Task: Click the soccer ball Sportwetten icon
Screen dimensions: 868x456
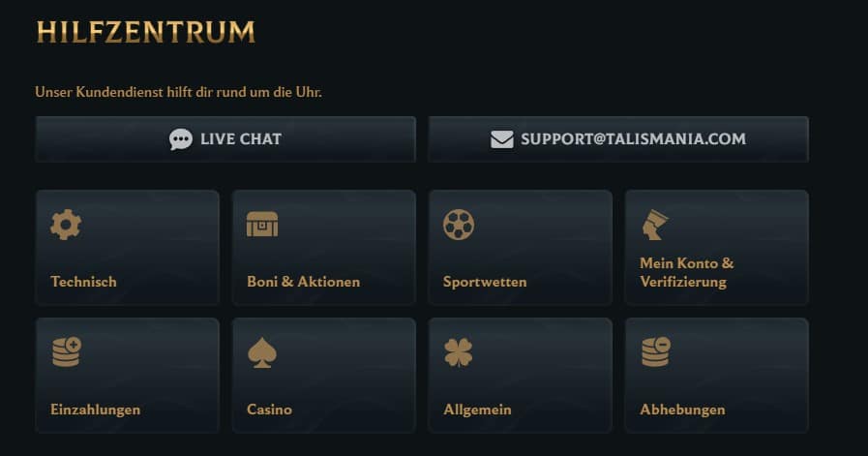Action: point(459,225)
